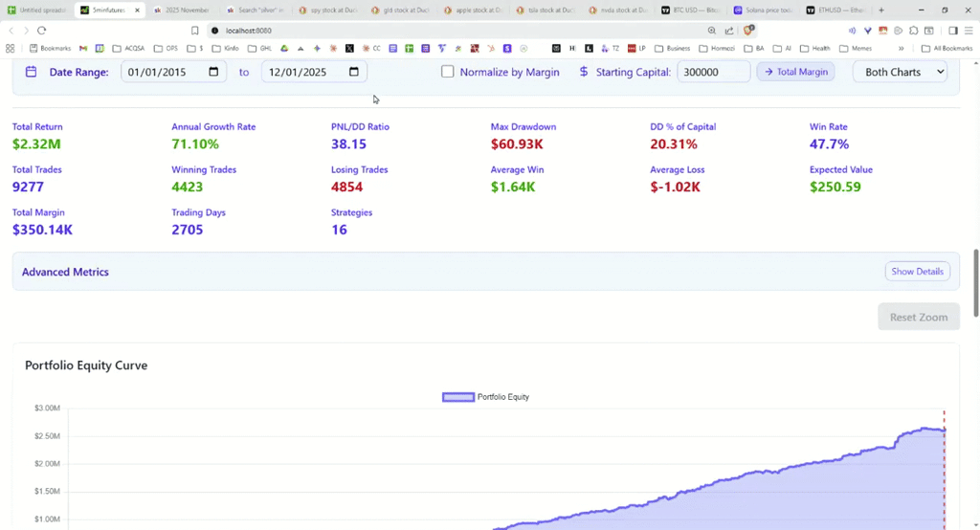Open the apps grid icon in bookmarks bar
980x530 pixels.
(10, 48)
